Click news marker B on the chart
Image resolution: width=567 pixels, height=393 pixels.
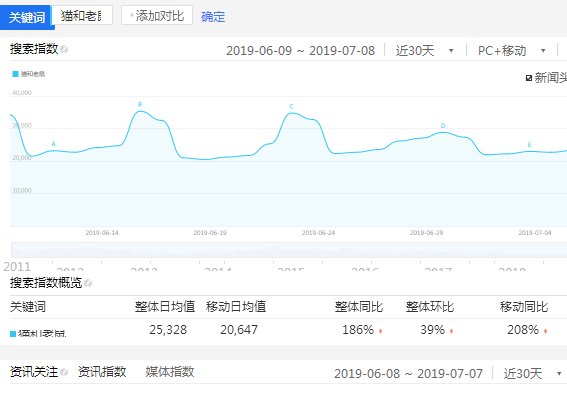(140, 104)
